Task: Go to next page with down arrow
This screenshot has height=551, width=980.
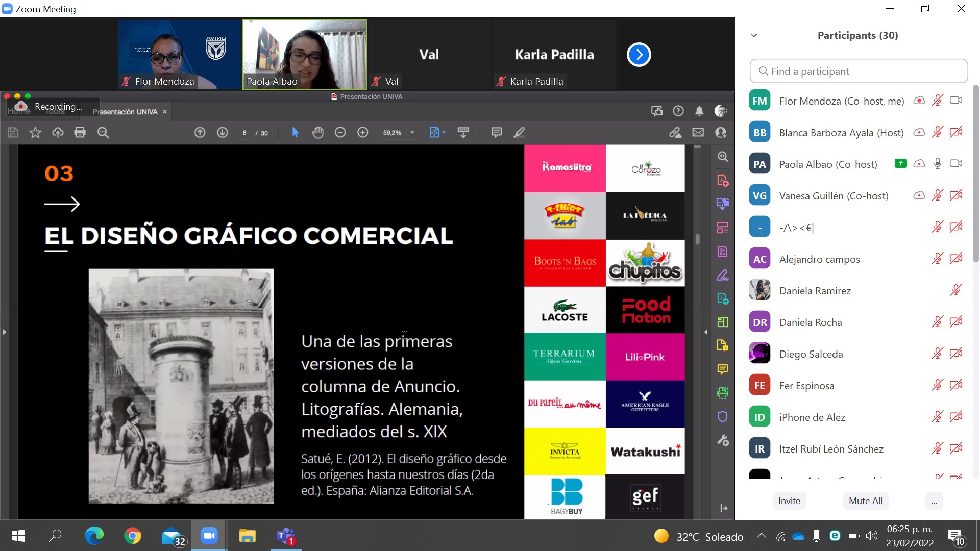Action: pos(223,133)
